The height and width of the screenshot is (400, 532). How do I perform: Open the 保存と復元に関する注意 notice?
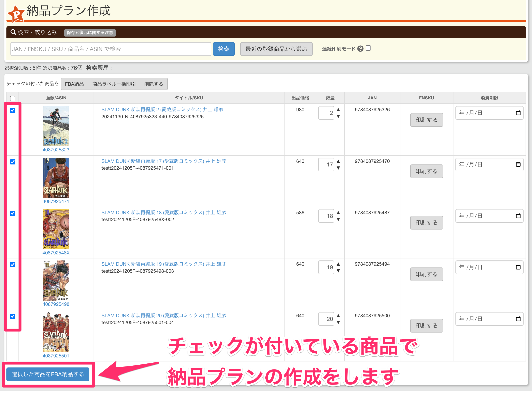(90, 33)
